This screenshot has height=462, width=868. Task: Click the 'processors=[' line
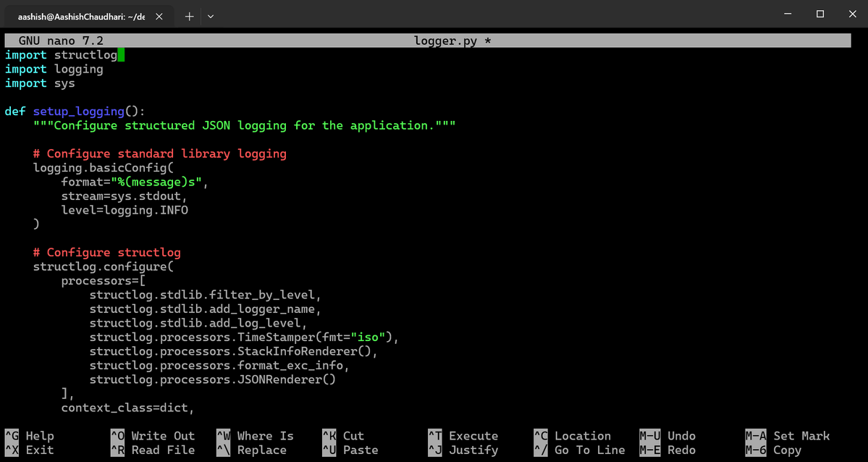(104, 281)
